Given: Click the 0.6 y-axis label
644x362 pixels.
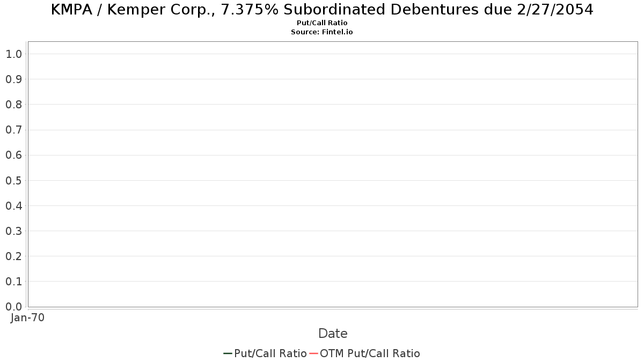Looking at the screenshot, I should coord(13,156).
